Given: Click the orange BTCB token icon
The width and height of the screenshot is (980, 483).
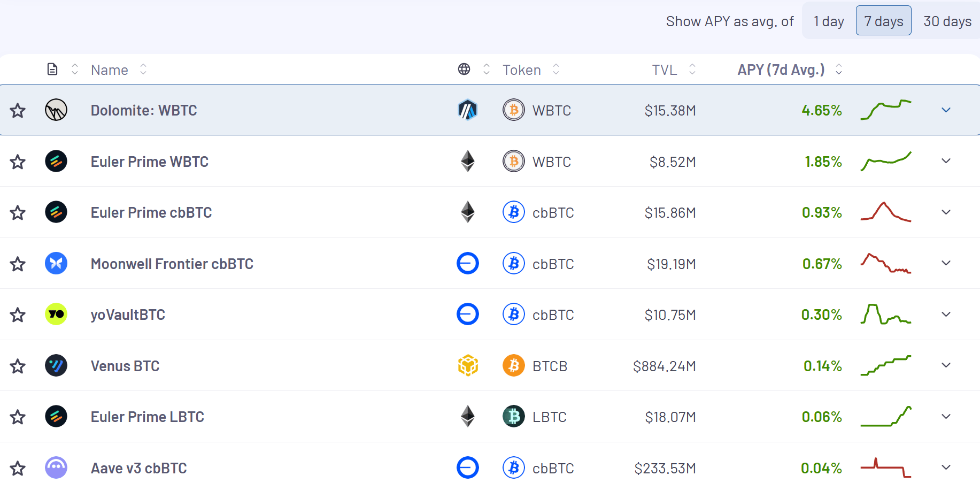Looking at the screenshot, I should pos(514,365).
